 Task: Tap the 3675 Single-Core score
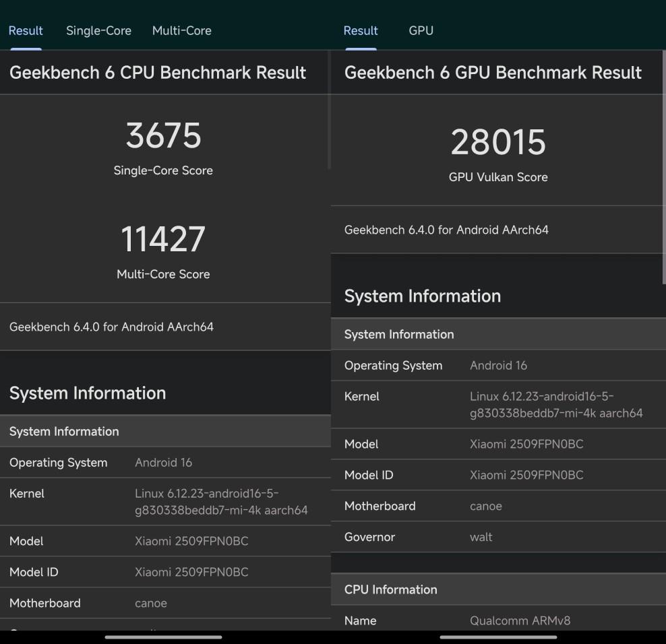[163, 136]
